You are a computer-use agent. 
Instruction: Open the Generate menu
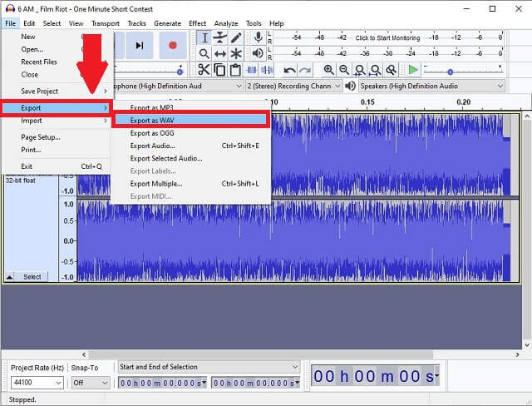click(167, 23)
